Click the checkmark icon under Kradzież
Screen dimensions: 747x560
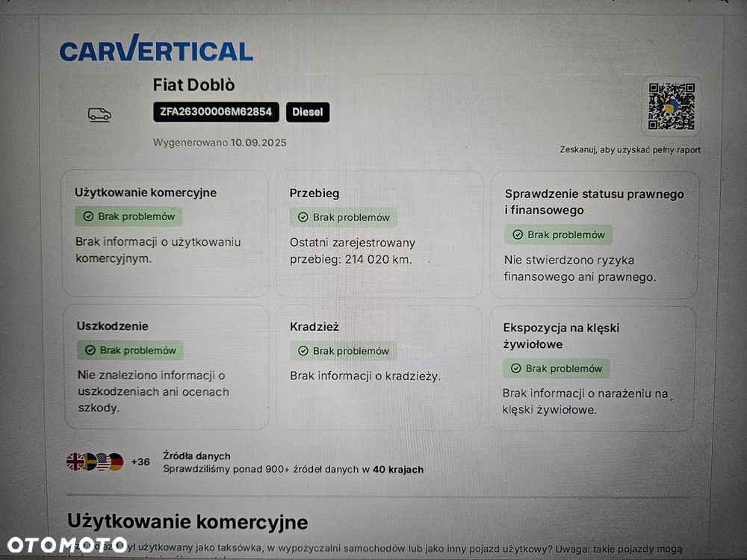(303, 351)
